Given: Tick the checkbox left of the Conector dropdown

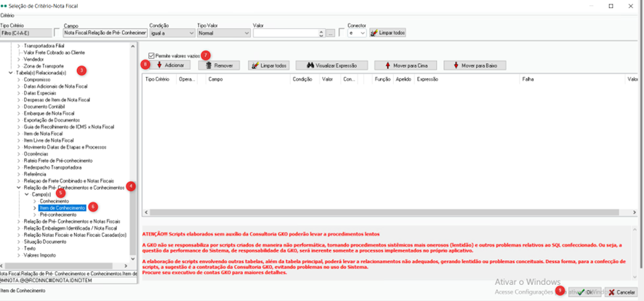Looking at the screenshot, I should (342, 33).
